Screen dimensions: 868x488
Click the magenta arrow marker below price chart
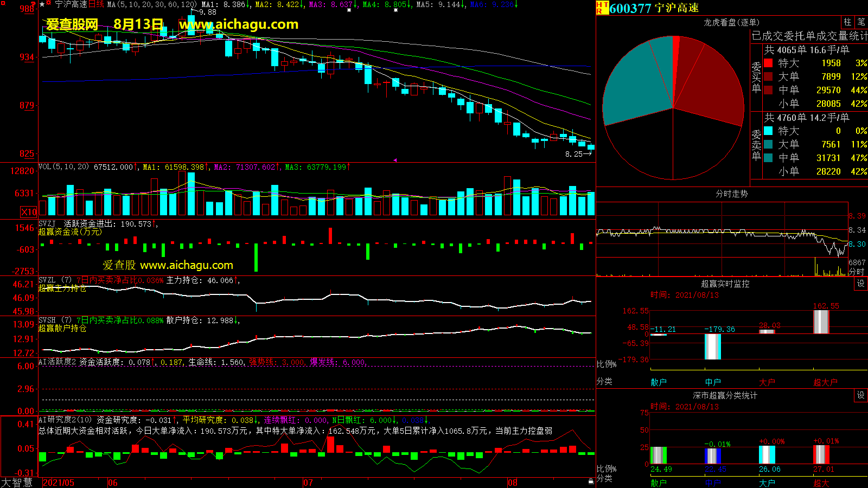click(x=395, y=160)
